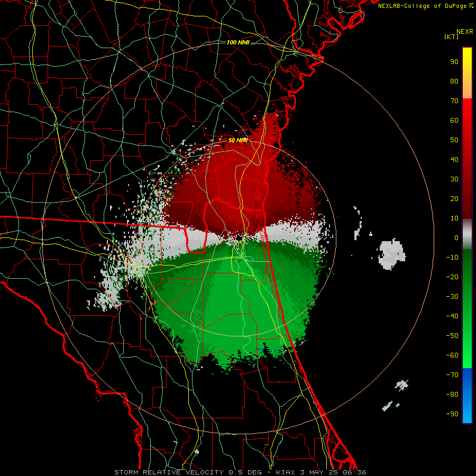Click the 40 value on velocity scale
This screenshot has width=476, height=476.
click(454, 160)
